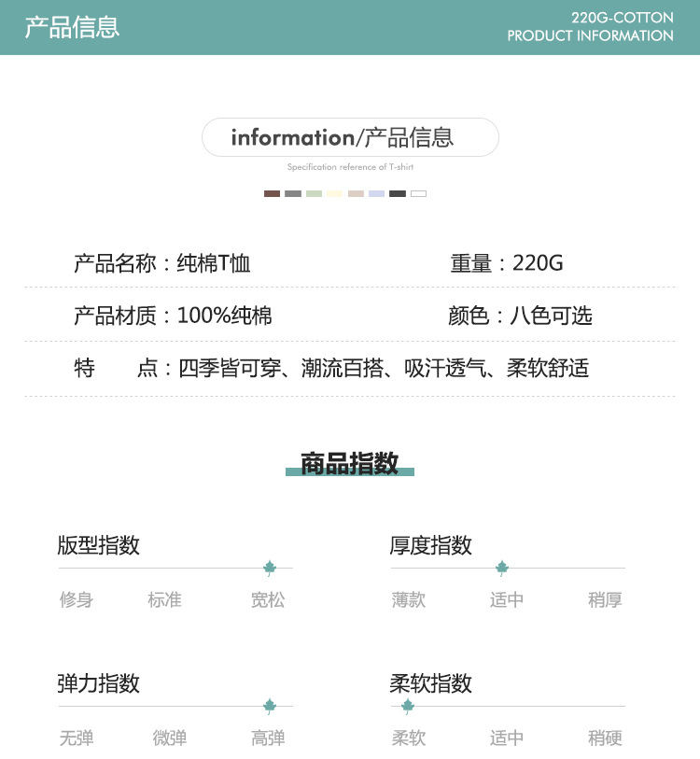
Task: Click the 版型指数 label
Action: [x=98, y=545]
